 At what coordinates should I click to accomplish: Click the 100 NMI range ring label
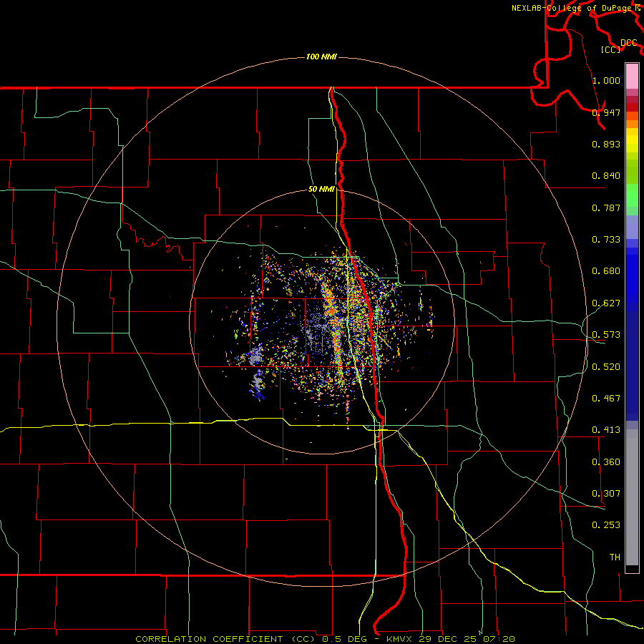click(321, 57)
